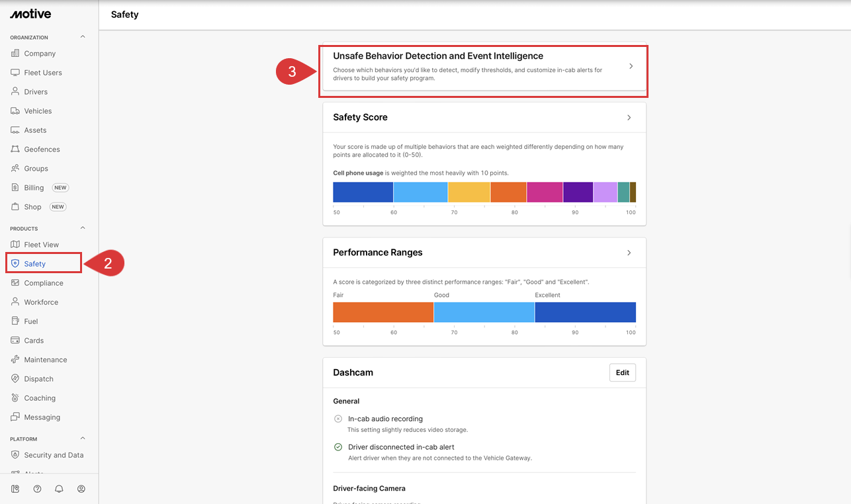Click the orange Fair performance range bar
The image size is (851, 504).
pyautogui.click(x=382, y=312)
